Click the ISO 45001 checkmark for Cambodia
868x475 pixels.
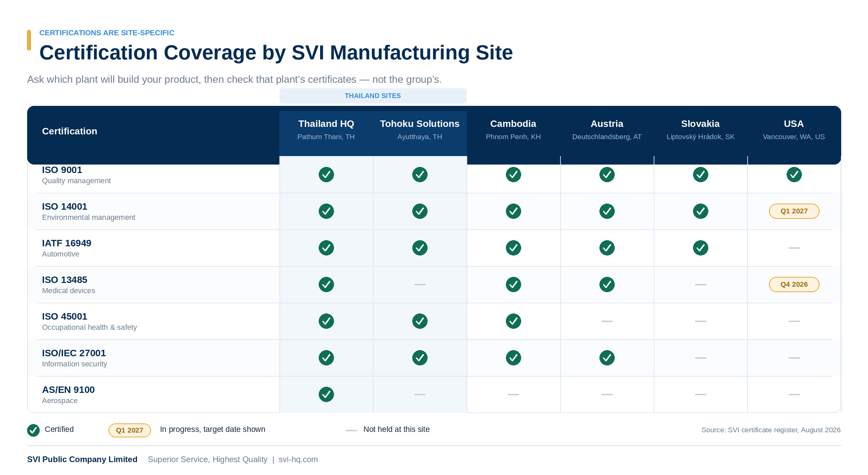513,321
